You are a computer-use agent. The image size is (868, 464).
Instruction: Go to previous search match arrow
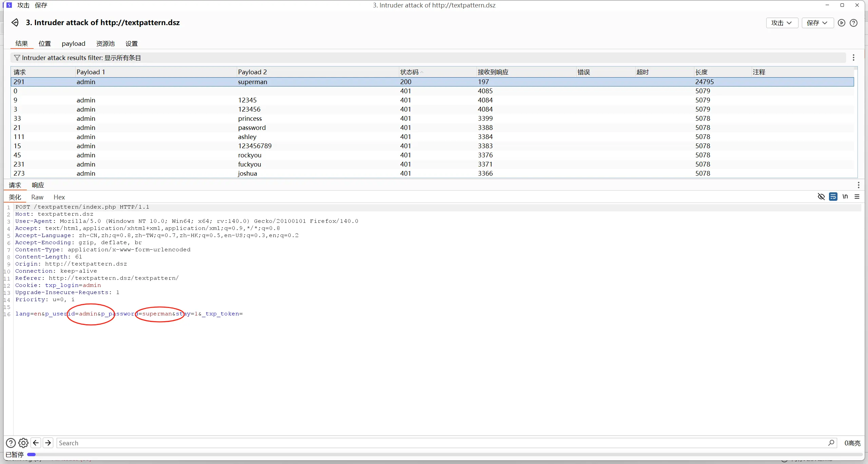tap(36, 443)
